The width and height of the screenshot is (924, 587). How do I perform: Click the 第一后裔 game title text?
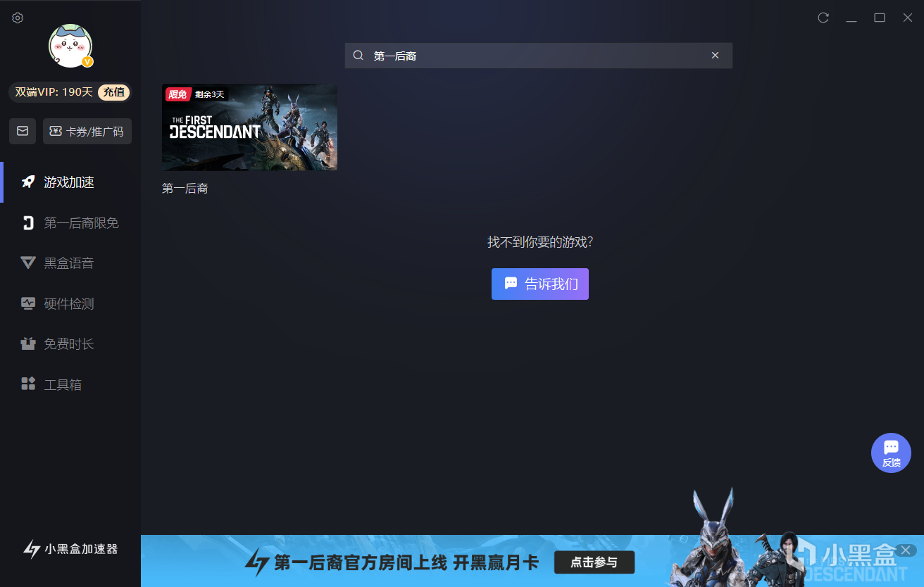(185, 189)
